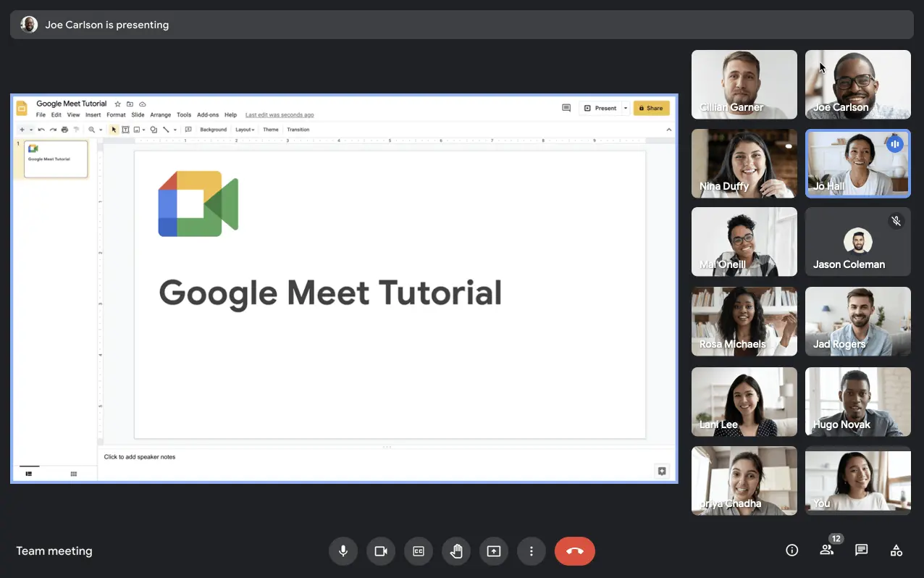Click the speaking indicator on Jo Hall's tile
The width and height of the screenshot is (924, 578).
point(895,144)
